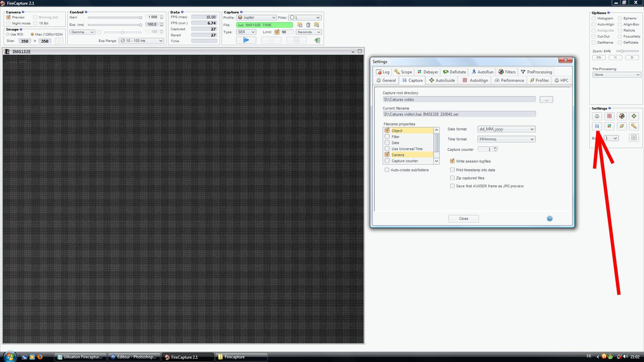Expand the Profile dropdown showing Jupiter
The image size is (644, 362).
point(256,18)
